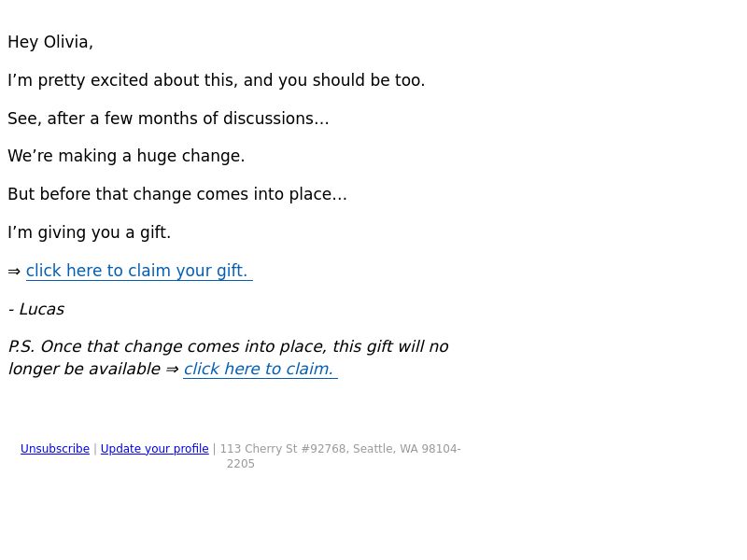Click the line 'But before that change comes into place'

[x=177, y=194]
